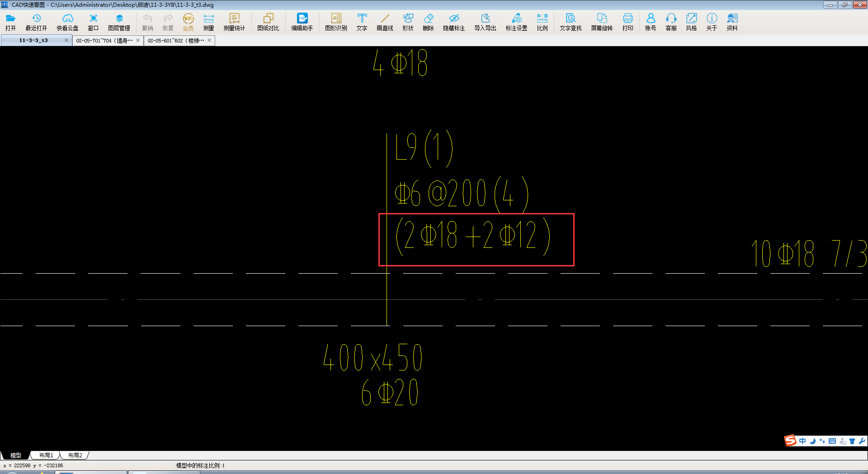Viewport: 868px width, 474px height.
Task: Change the 风格 interface style
Action: (x=691, y=22)
